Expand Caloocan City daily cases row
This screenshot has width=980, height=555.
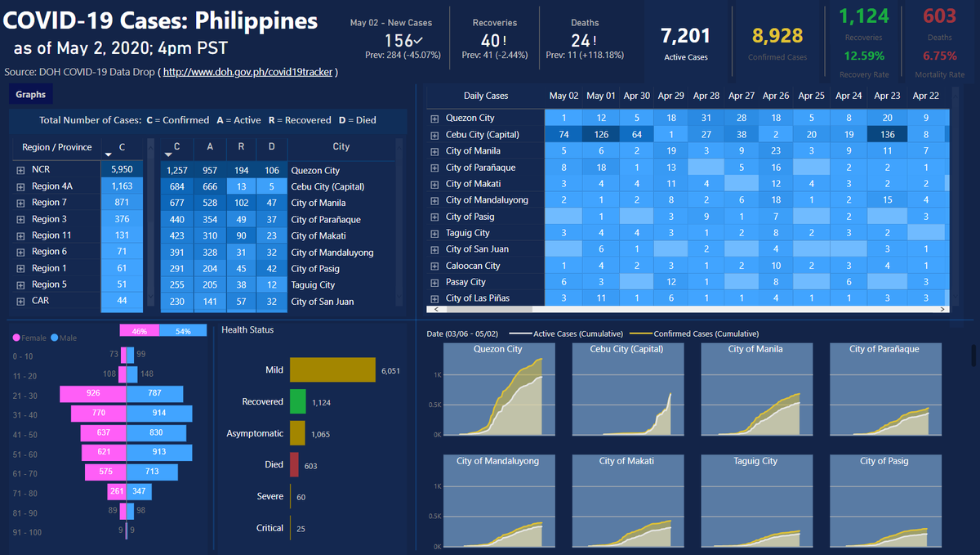pyautogui.click(x=434, y=266)
